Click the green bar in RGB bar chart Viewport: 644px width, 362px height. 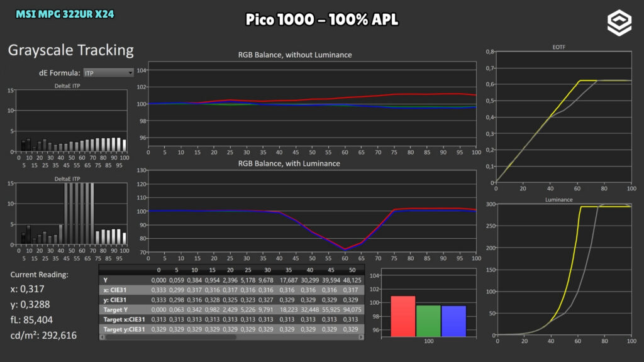coord(428,321)
